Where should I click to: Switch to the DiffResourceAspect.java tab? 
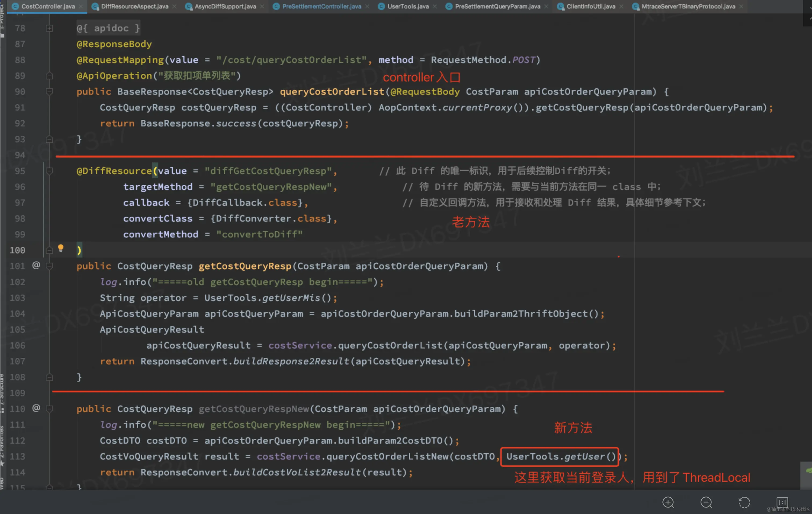[x=134, y=6]
